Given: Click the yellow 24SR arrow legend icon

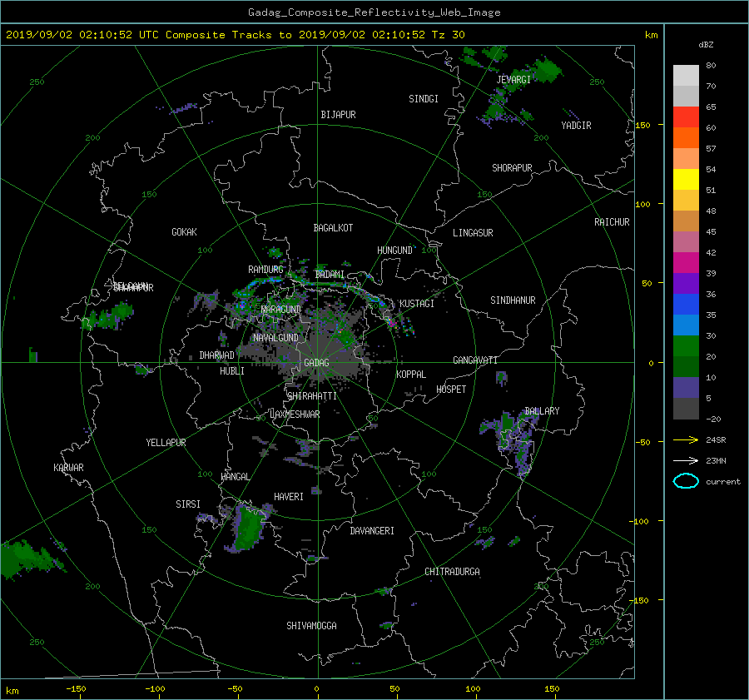Looking at the screenshot, I should click(x=686, y=440).
